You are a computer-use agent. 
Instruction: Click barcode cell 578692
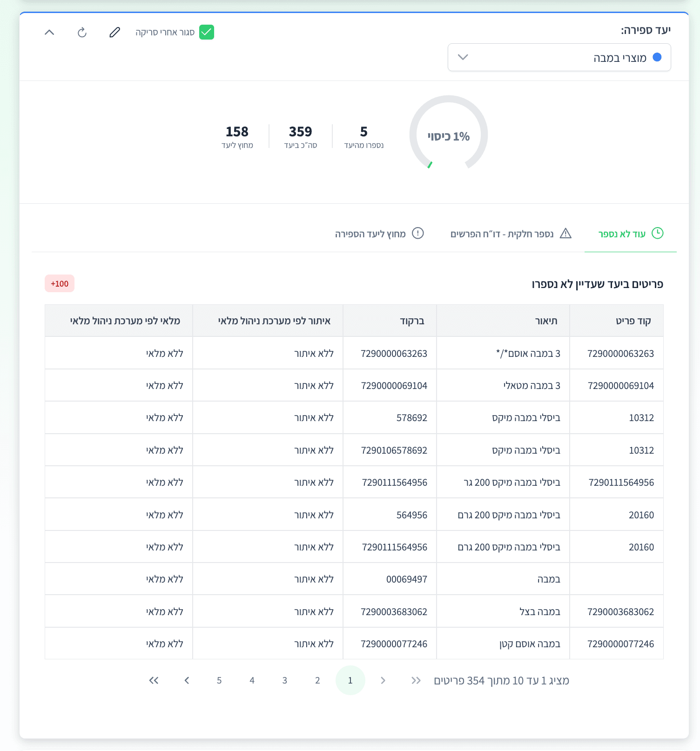411,418
